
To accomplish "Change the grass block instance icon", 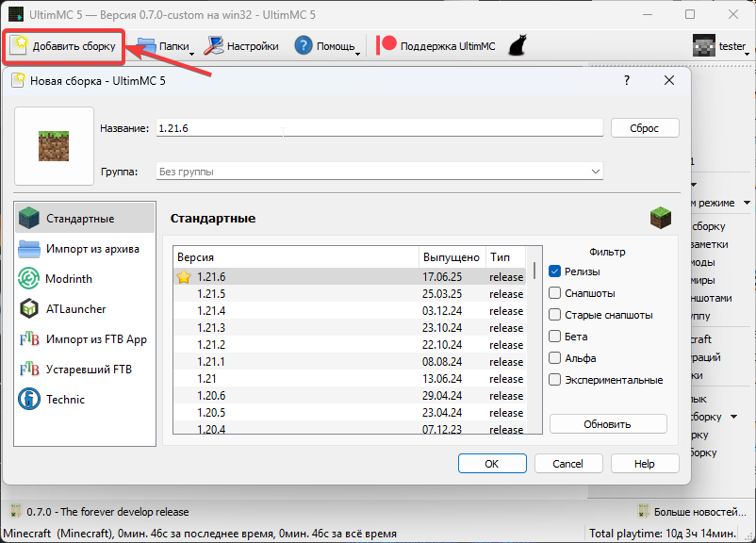I will tap(54, 146).
